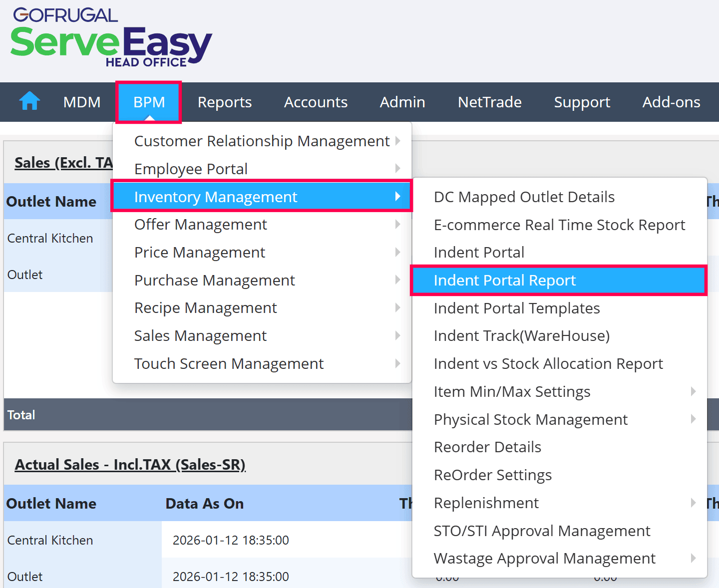
Task: Expand Sales Management submenu
Action: click(262, 336)
